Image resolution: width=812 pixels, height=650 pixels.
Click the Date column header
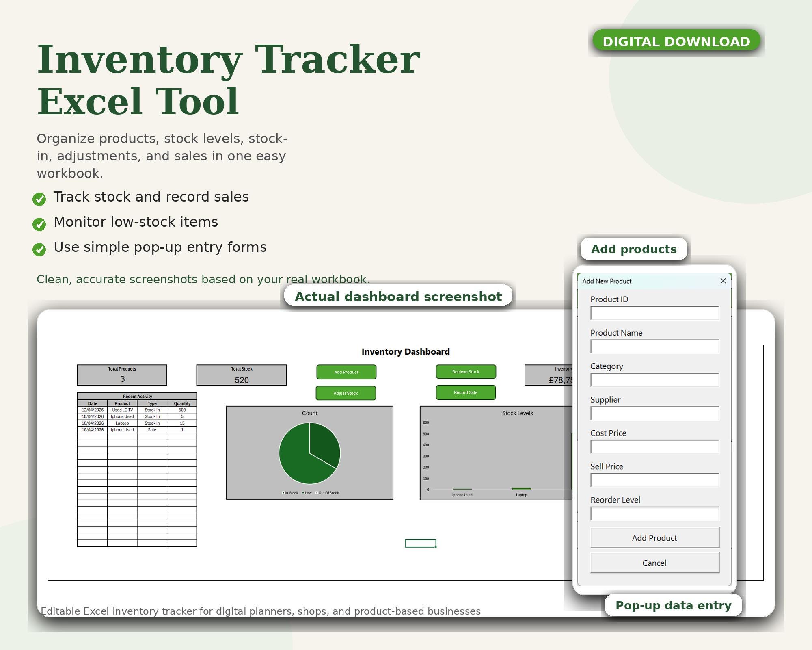click(x=93, y=403)
